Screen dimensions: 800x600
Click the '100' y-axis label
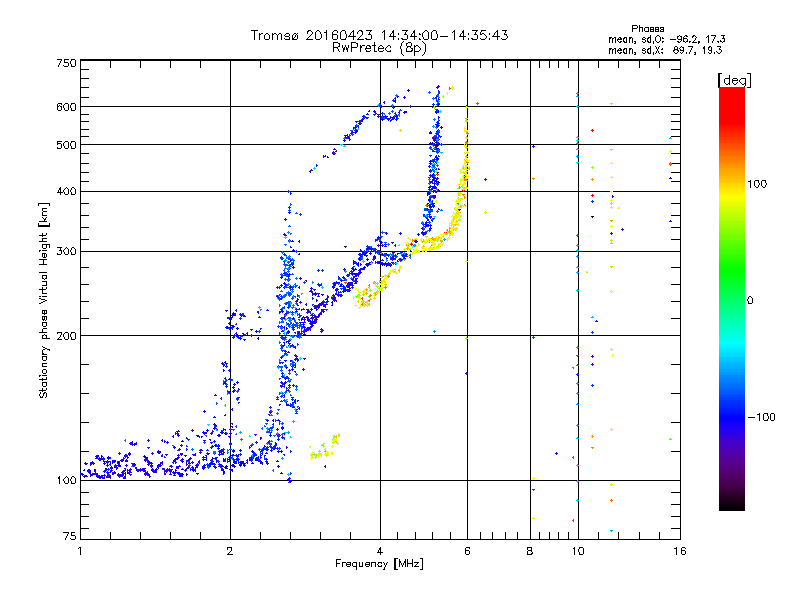66,480
